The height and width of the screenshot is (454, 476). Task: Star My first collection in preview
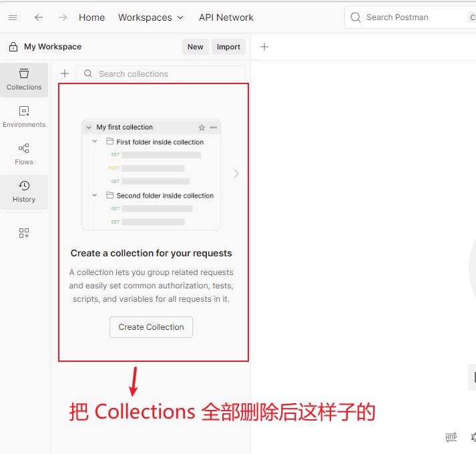(202, 128)
